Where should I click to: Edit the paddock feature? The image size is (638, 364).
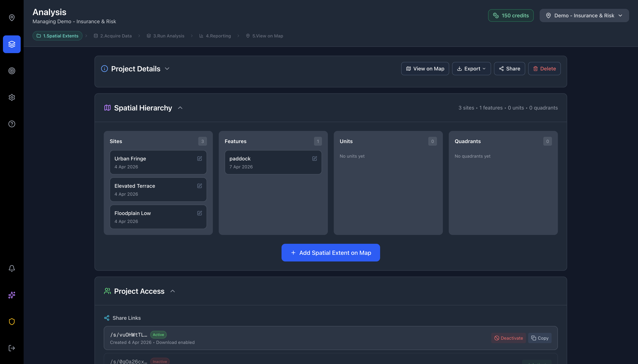(315, 159)
